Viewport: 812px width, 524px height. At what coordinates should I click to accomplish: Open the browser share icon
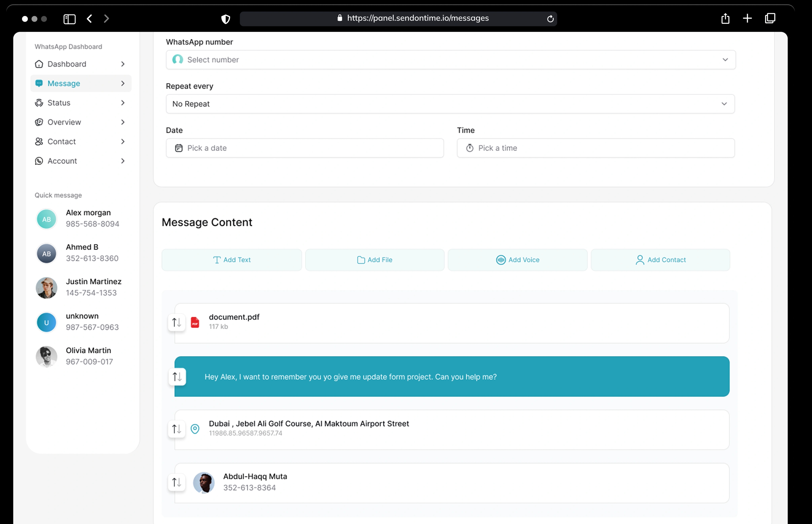(x=725, y=18)
